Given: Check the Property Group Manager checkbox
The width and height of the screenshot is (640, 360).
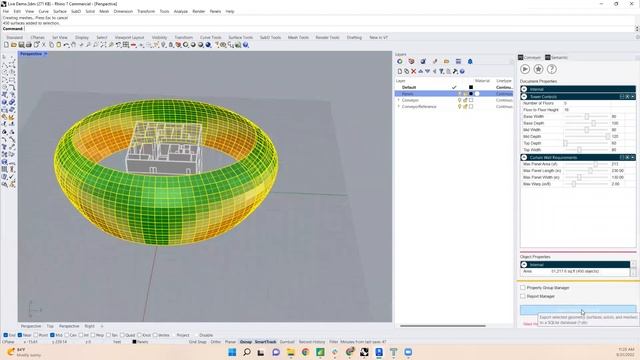Looking at the screenshot, I should 523,288.
